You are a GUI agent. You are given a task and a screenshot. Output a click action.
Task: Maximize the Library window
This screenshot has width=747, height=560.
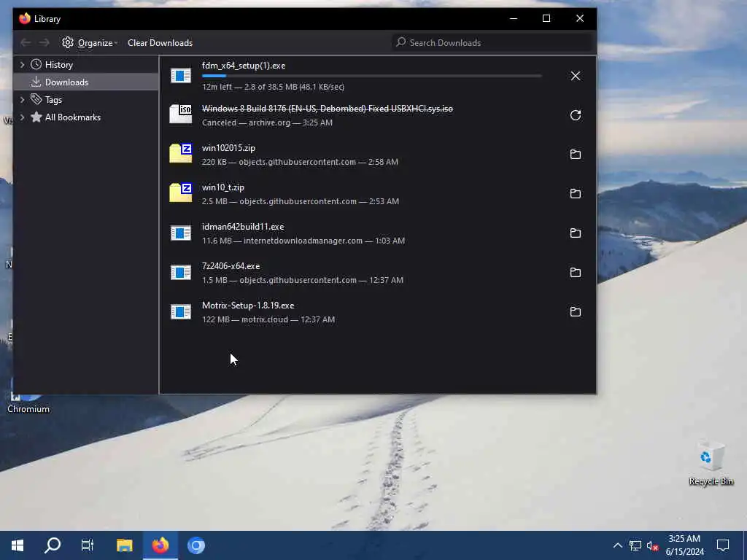point(546,18)
